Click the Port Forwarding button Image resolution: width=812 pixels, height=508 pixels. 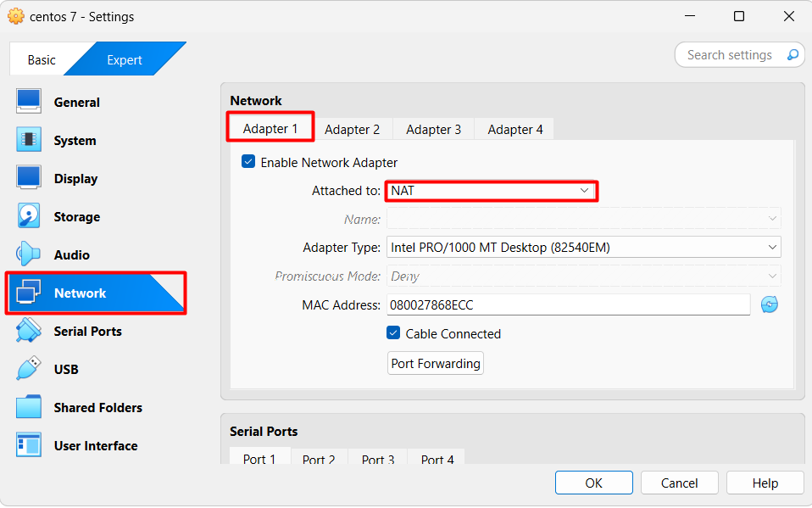click(436, 363)
